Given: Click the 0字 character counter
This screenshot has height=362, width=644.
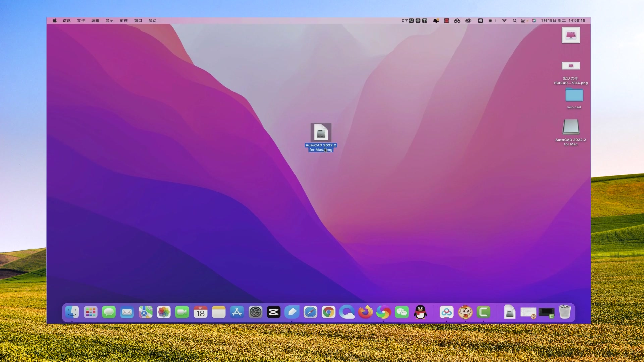Looking at the screenshot, I should pyautogui.click(x=405, y=21).
